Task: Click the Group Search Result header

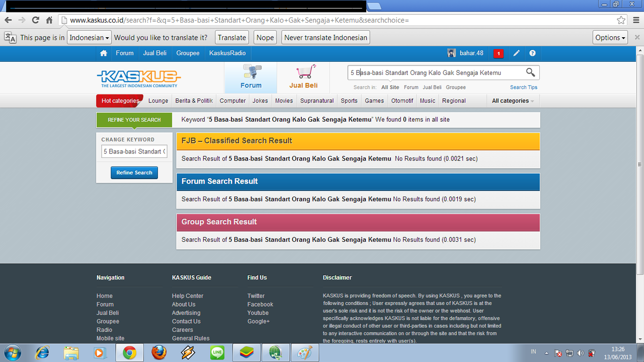Action: [358, 222]
